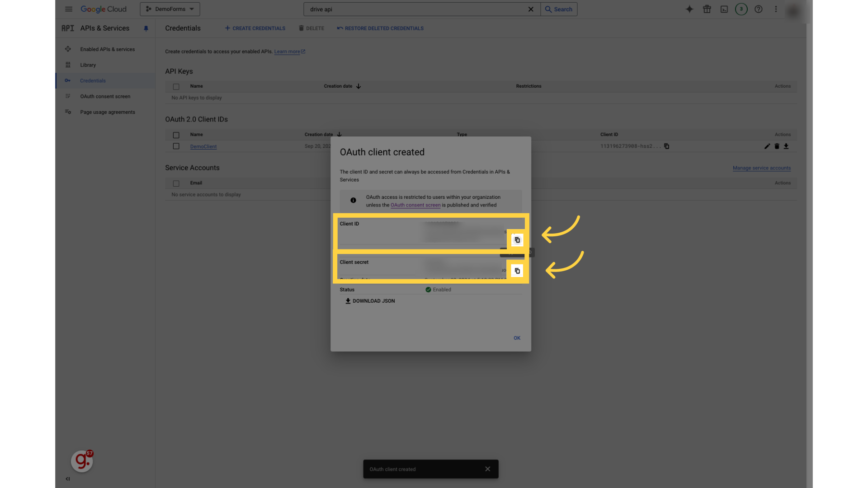Click the Enabled APIs & services sidebar icon
The width and height of the screenshot is (868, 488).
coord(68,49)
